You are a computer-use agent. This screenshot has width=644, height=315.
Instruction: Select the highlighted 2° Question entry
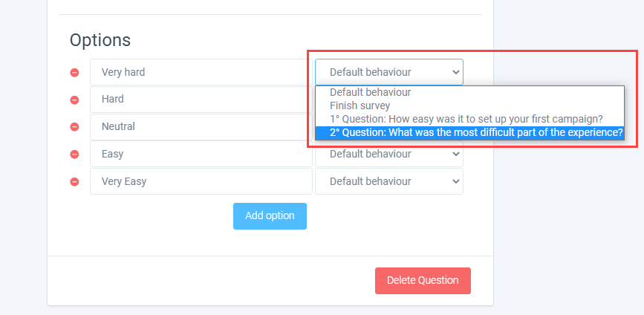click(x=475, y=133)
